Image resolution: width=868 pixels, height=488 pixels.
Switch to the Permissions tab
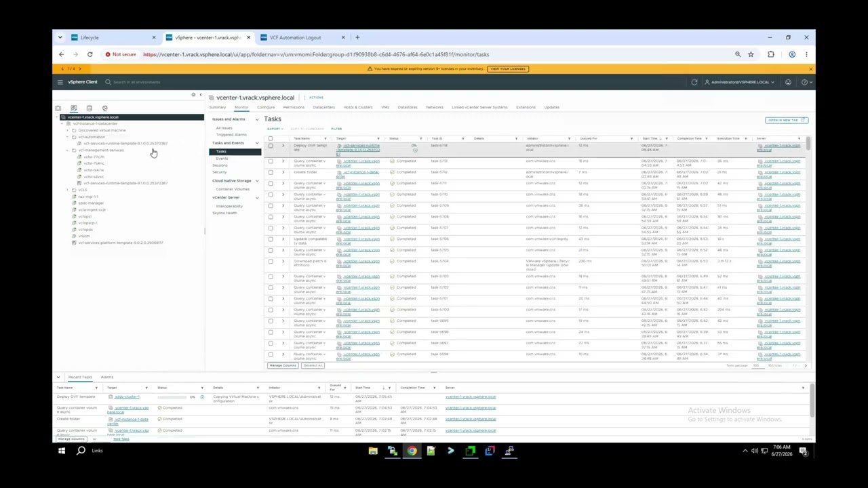click(x=294, y=107)
